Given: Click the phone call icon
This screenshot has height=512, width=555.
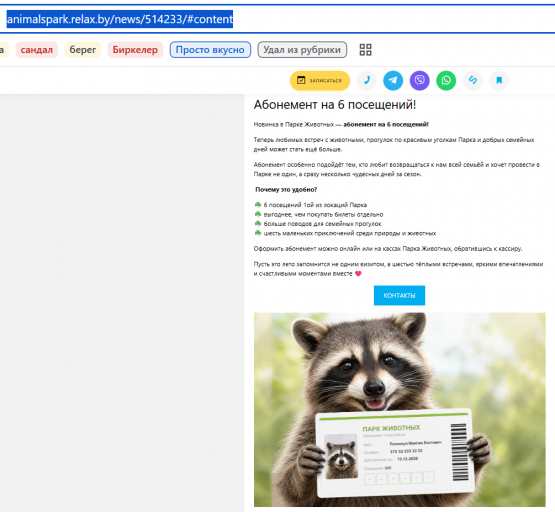Looking at the screenshot, I should click(367, 81).
